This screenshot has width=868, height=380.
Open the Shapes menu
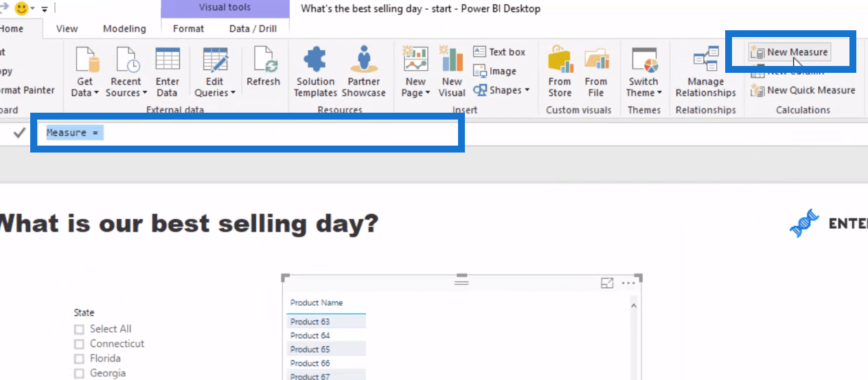pos(501,90)
